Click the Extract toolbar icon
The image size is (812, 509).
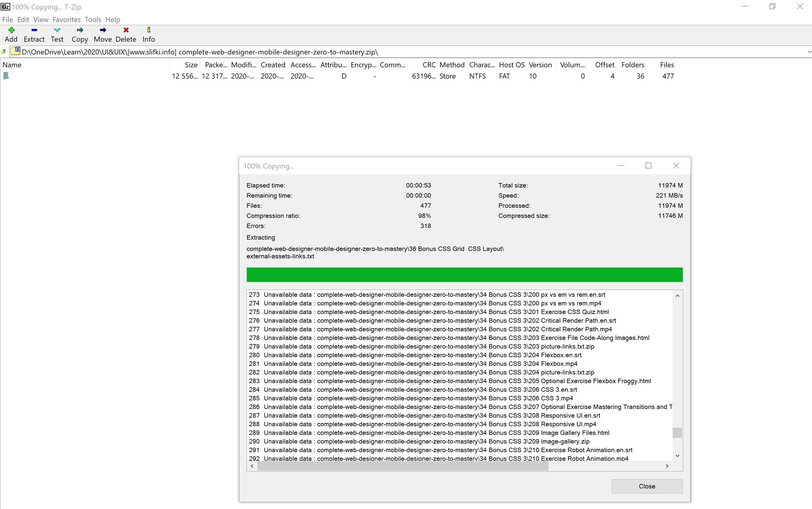[x=34, y=34]
